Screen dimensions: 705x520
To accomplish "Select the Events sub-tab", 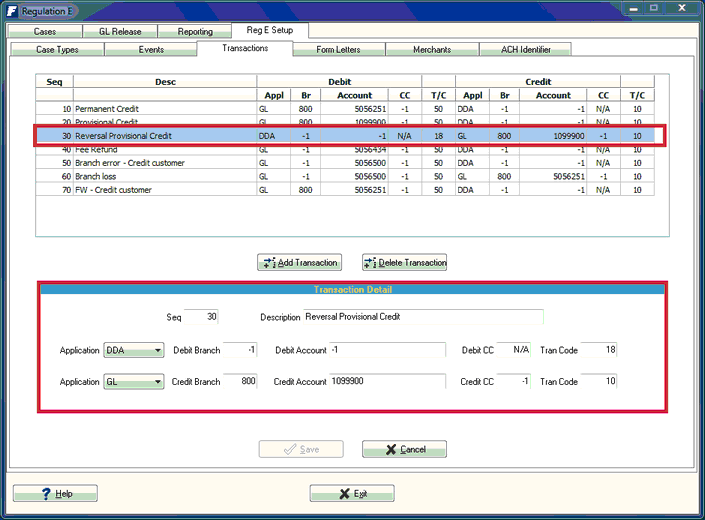I will coord(151,50).
